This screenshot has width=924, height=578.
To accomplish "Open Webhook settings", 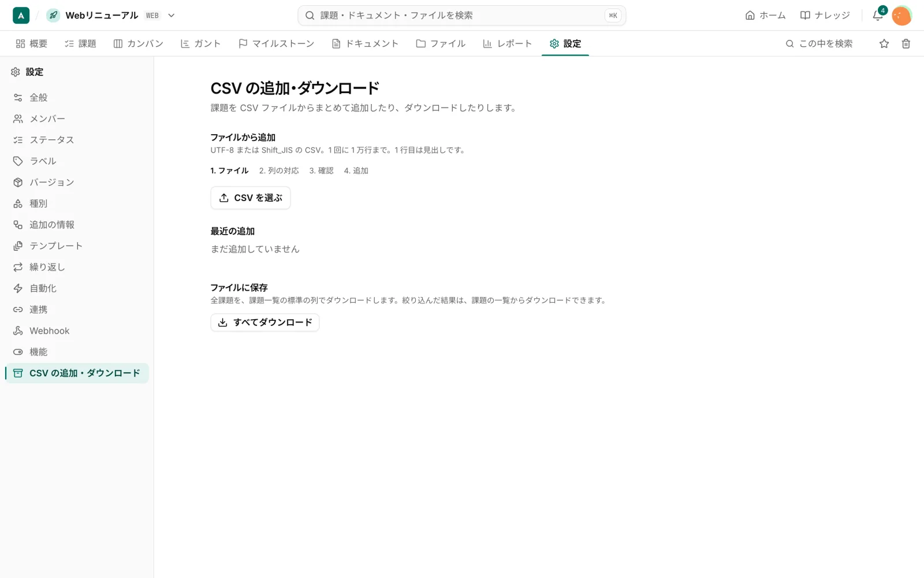I will point(76,331).
